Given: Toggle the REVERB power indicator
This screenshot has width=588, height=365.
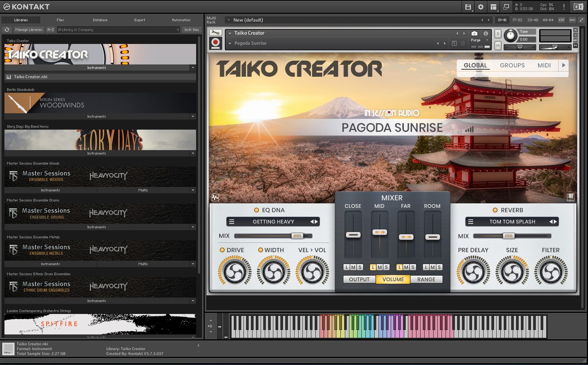Looking at the screenshot, I should (x=495, y=210).
